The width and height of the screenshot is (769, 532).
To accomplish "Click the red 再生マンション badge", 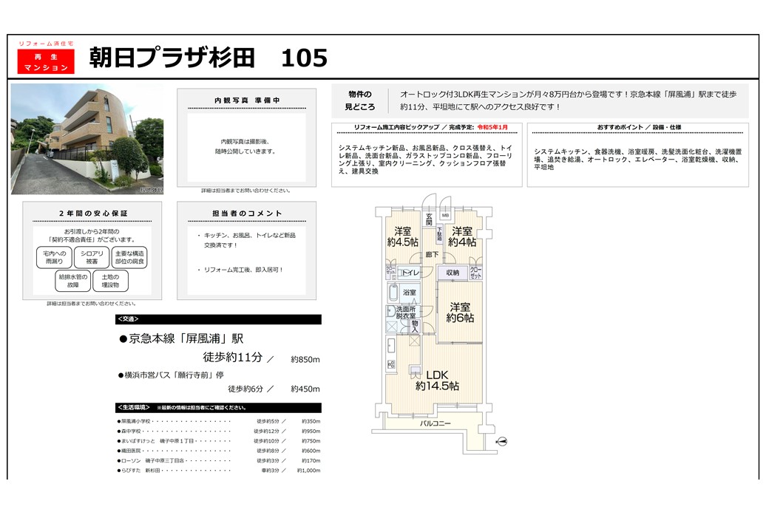I will coord(46,62).
